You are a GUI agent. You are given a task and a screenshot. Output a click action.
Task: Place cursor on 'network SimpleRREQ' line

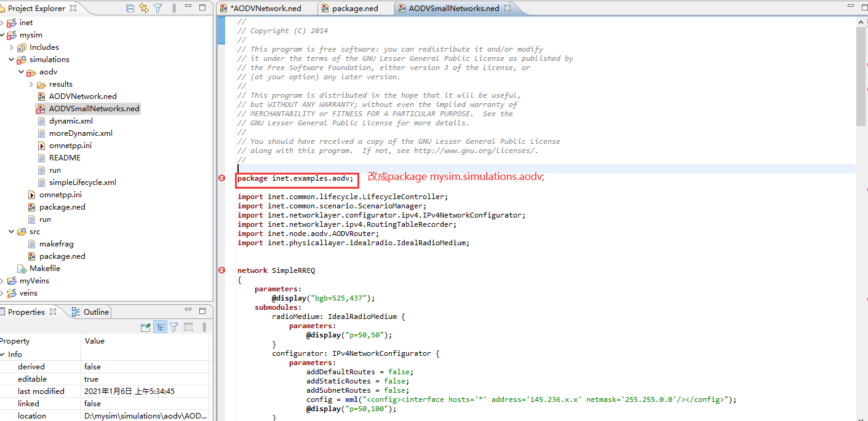(276, 270)
